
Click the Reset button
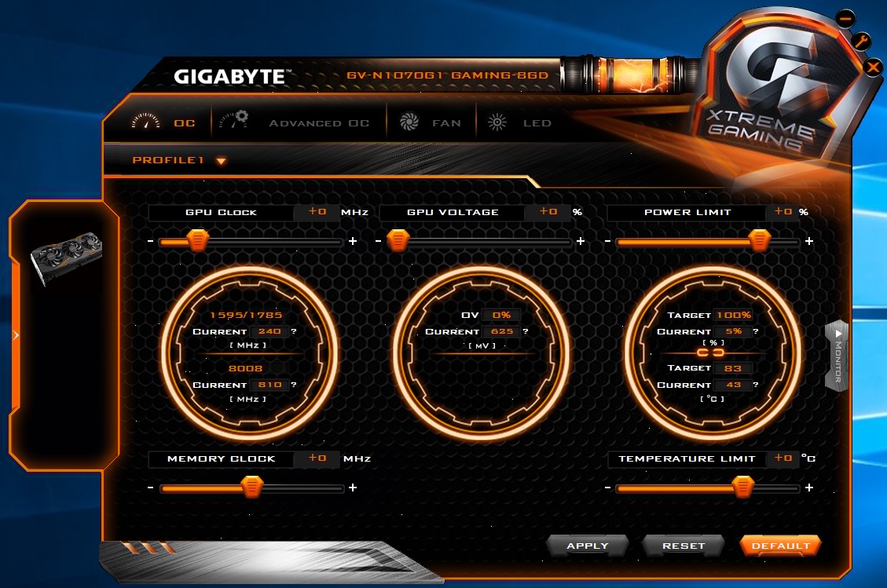click(684, 546)
